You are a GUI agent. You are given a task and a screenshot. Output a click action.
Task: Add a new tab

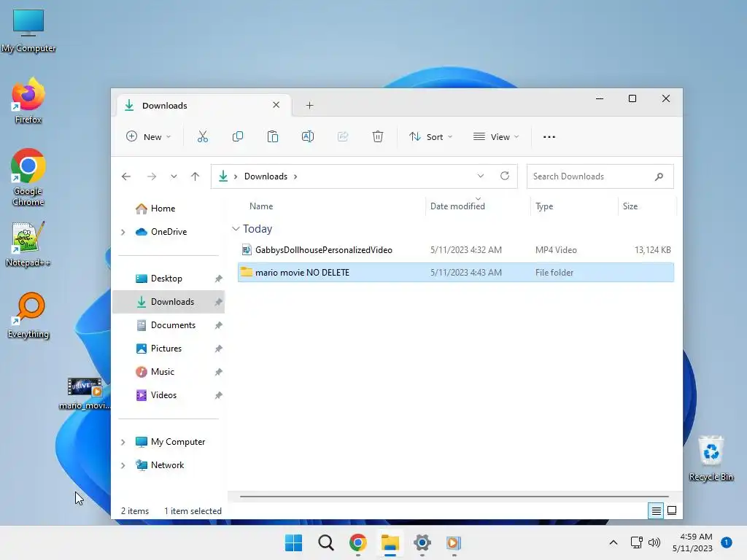[x=309, y=105]
